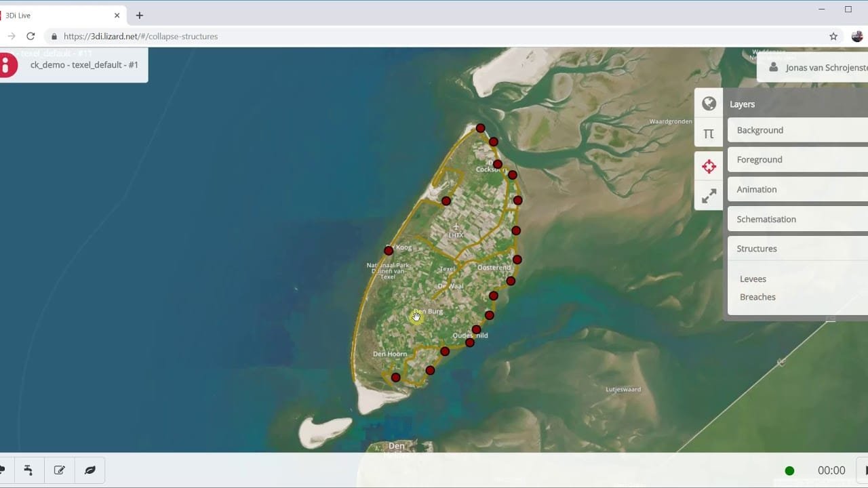Click the red info button at top-left

tap(6, 65)
